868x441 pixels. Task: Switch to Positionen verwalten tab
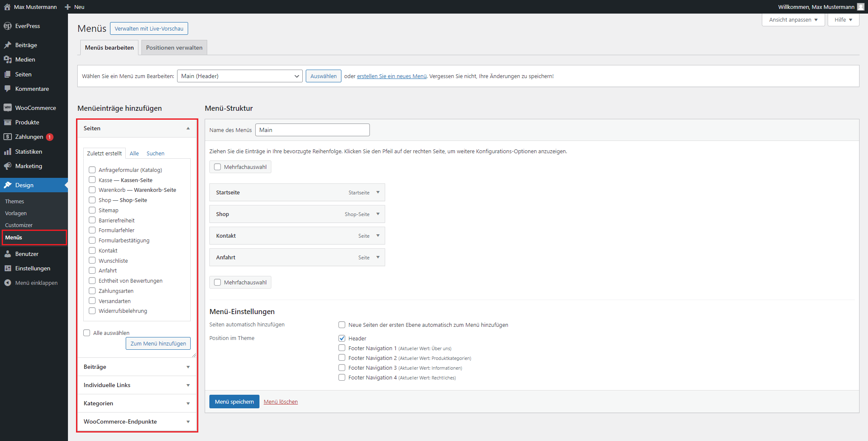pos(174,48)
